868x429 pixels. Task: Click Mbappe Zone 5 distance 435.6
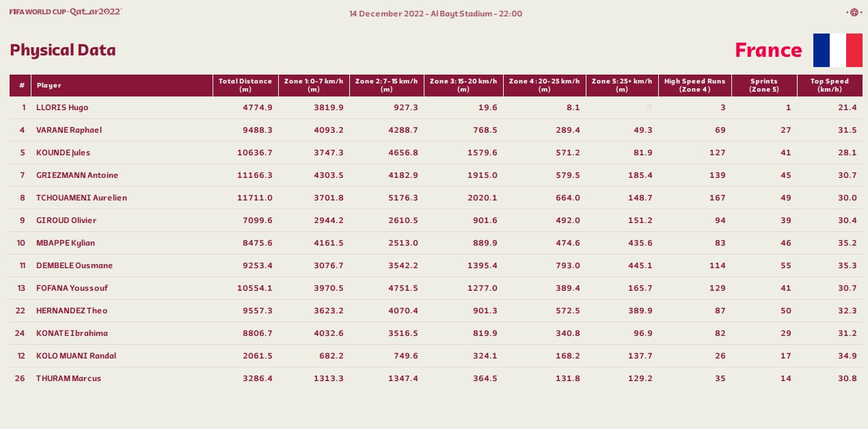(x=640, y=243)
